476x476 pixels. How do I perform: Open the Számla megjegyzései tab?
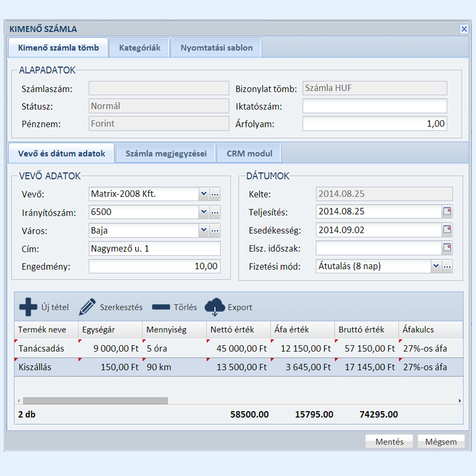tap(166, 154)
